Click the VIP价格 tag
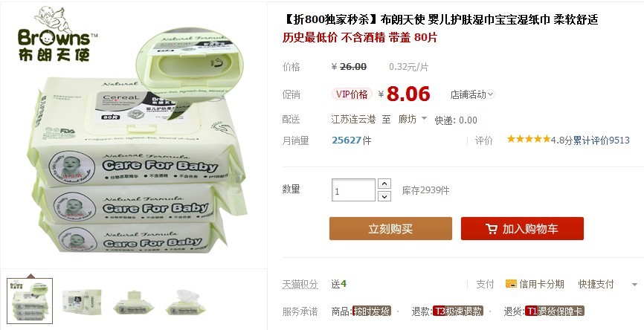The width and height of the screenshot is (644, 330). pos(352,94)
